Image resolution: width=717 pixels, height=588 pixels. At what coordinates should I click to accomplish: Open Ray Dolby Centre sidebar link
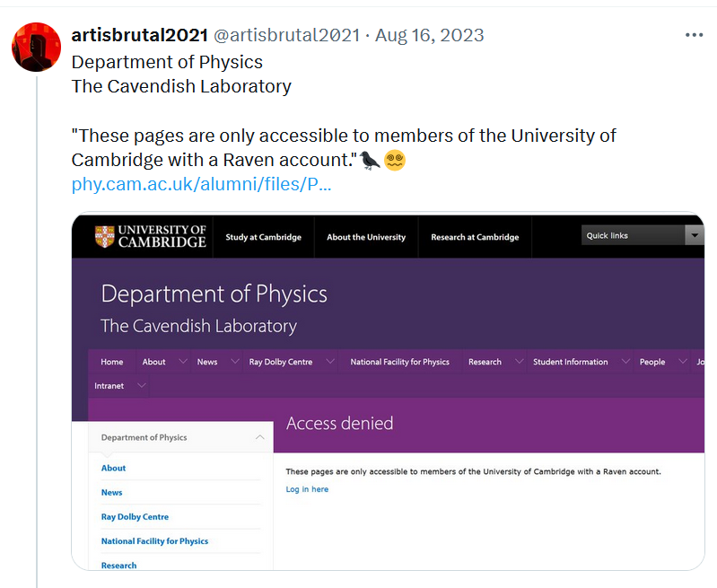tap(135, 516)
